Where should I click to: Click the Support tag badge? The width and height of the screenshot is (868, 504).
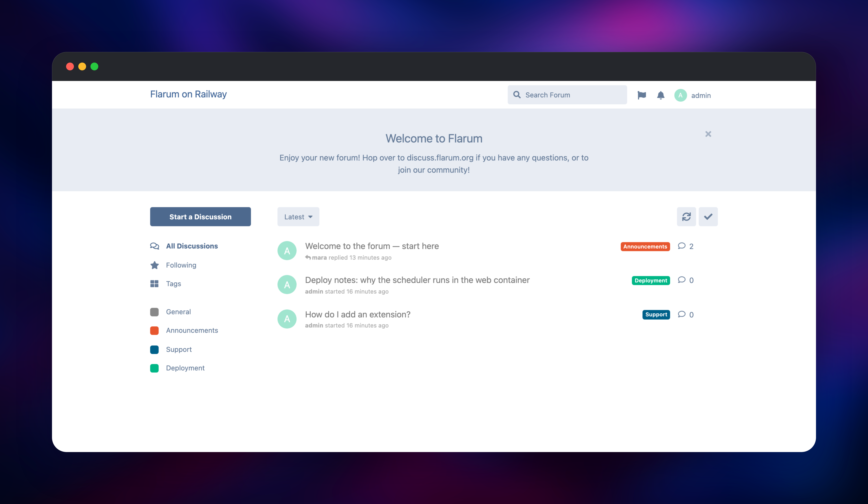[x=656, y=315]
